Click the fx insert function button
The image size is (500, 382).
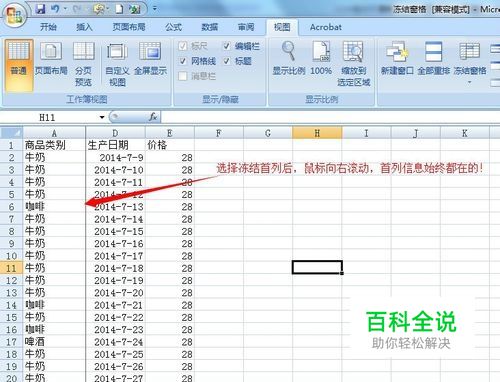(153, 117)
